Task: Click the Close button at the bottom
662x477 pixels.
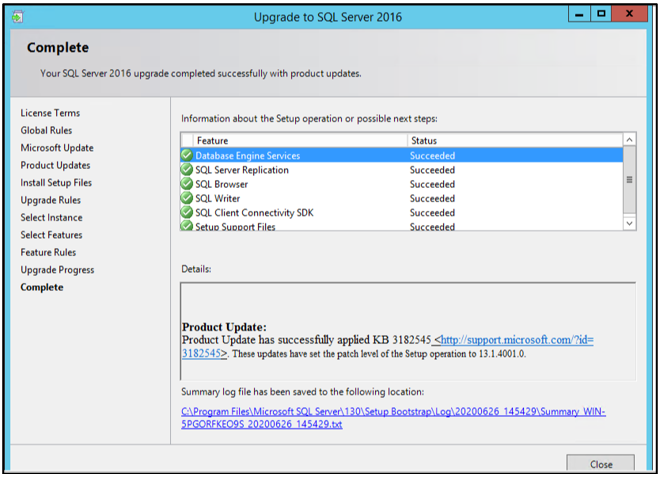Action: [x=600, y=465]
